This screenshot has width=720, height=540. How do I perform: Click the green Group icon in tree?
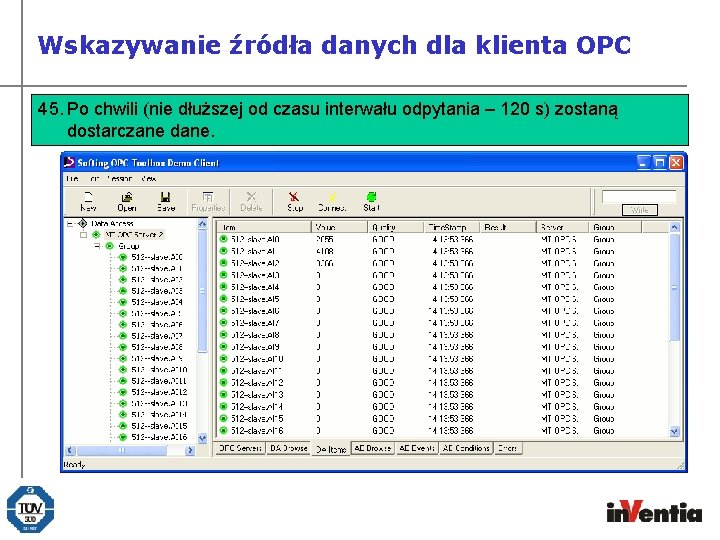[x=109, y=246]
